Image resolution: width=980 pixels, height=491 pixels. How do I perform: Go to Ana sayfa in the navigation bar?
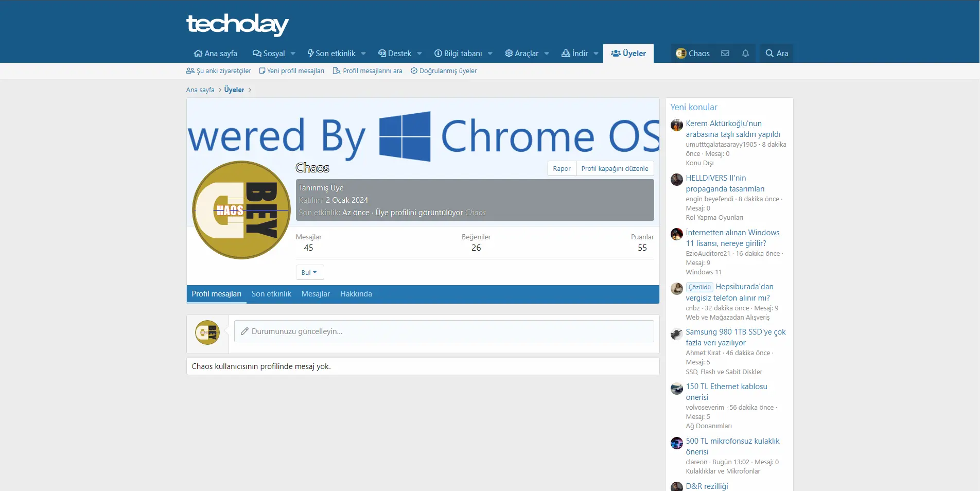click(x=215, y=54)
